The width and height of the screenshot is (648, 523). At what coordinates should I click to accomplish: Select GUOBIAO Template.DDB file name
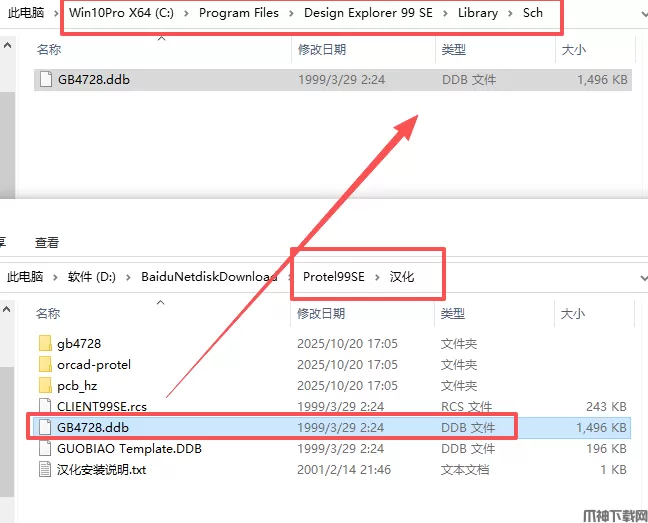(x=129, y=448)
